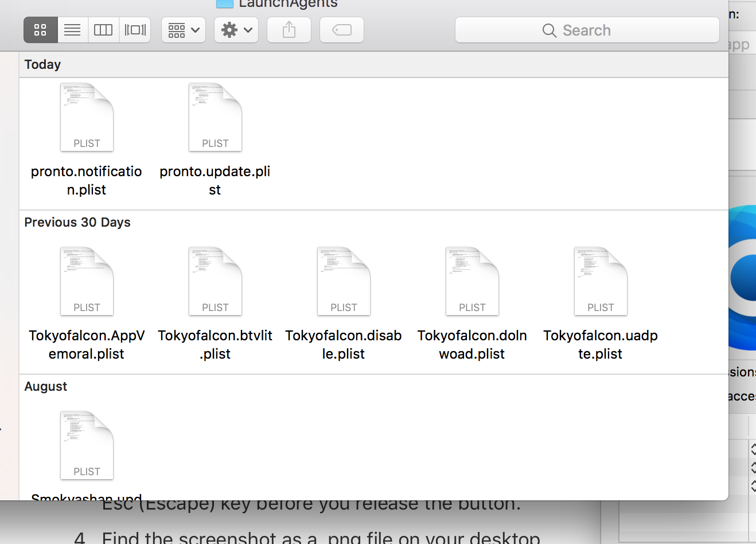Image resolution: width=756 pixels, height=544 pixels.
Task: Click the Today group header
Action: (x=42, y=64)
